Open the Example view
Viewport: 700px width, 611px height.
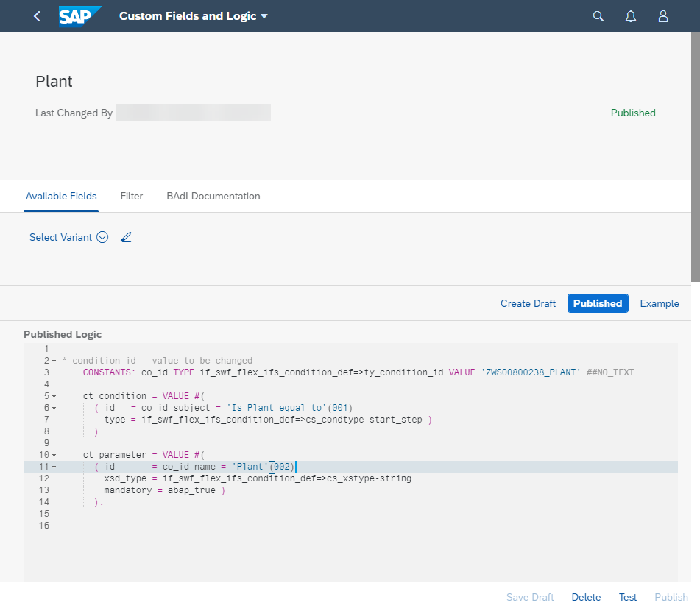click(x=659, y=303)
